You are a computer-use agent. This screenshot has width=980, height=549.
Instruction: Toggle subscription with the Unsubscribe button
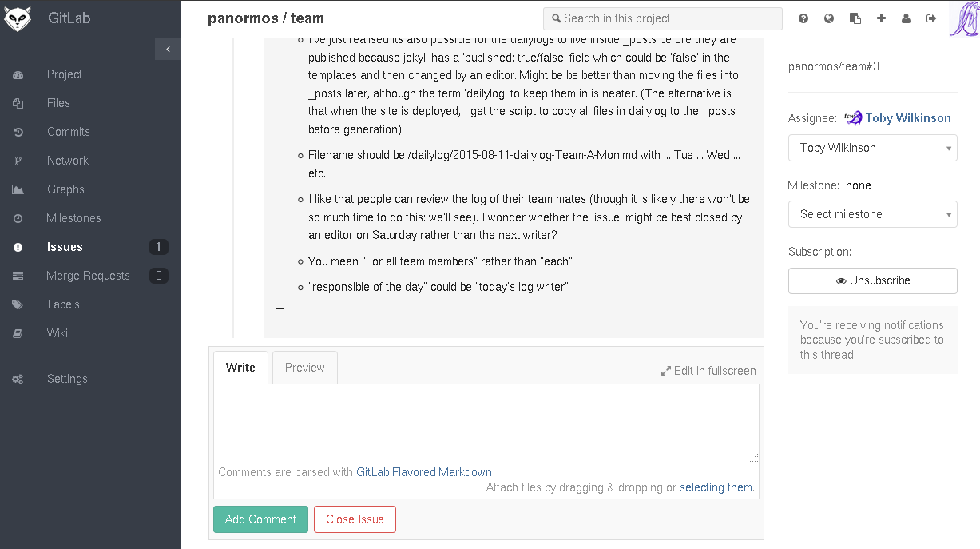[872, 280]
